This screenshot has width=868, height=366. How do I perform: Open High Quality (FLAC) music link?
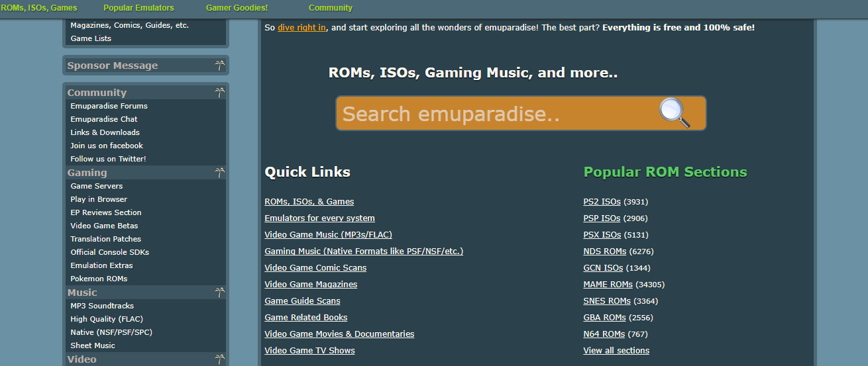point(107,319)
